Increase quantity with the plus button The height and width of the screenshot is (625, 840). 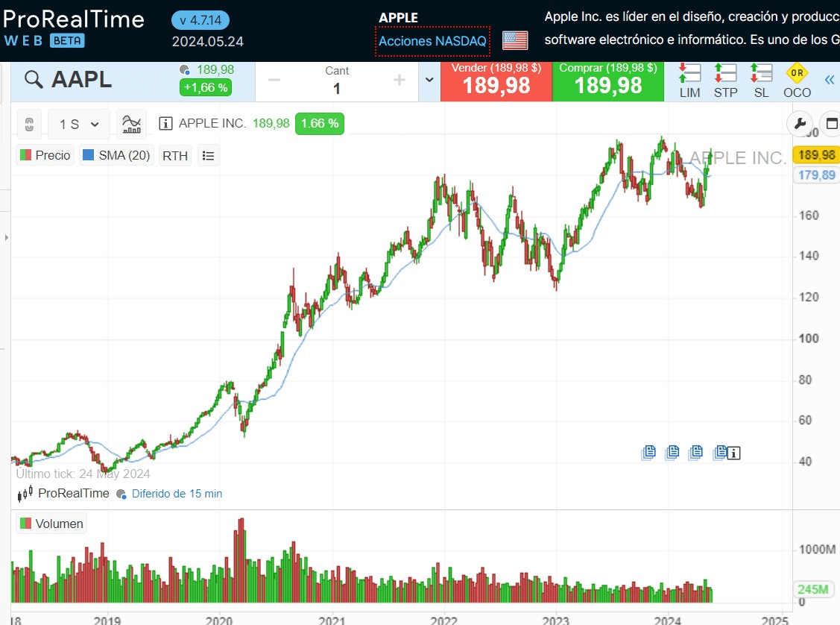pyautogui.click(x=400, y=81)
